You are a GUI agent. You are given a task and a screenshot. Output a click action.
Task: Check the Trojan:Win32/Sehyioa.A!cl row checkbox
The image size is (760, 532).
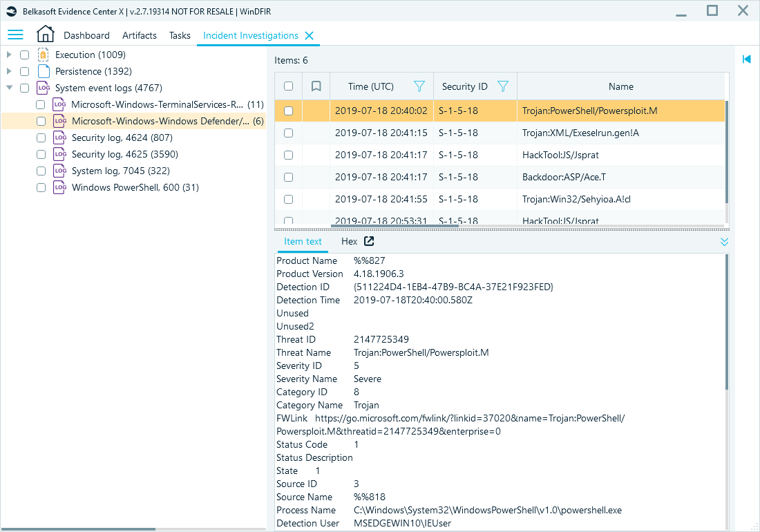(288, 199)
